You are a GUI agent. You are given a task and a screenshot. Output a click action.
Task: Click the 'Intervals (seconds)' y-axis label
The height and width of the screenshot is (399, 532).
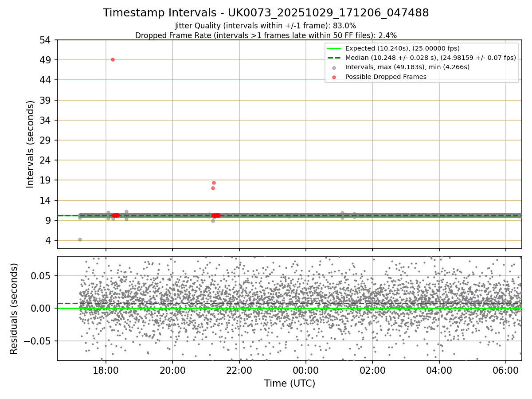click(30, 144)
